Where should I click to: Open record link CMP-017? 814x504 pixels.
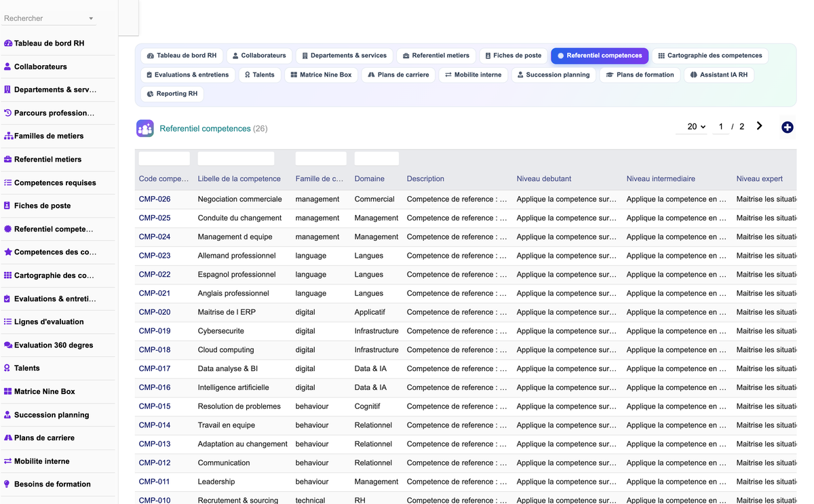155,368
